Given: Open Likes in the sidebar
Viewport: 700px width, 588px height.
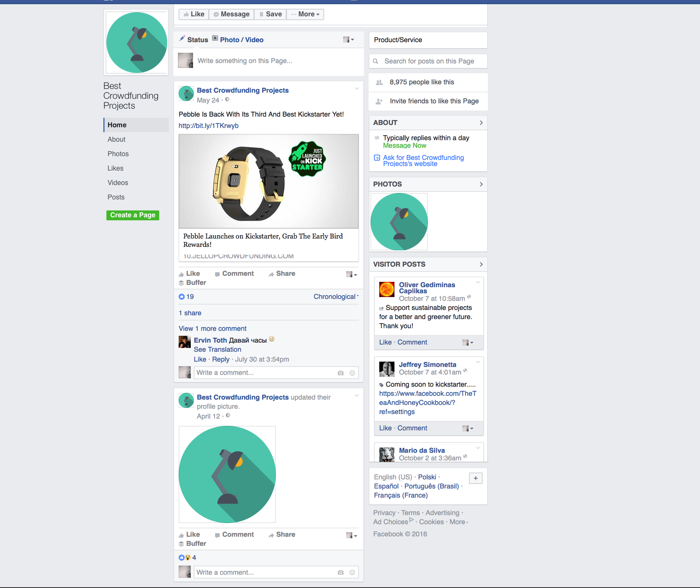Looking at the screenshot, I should [x=116, y=168].
